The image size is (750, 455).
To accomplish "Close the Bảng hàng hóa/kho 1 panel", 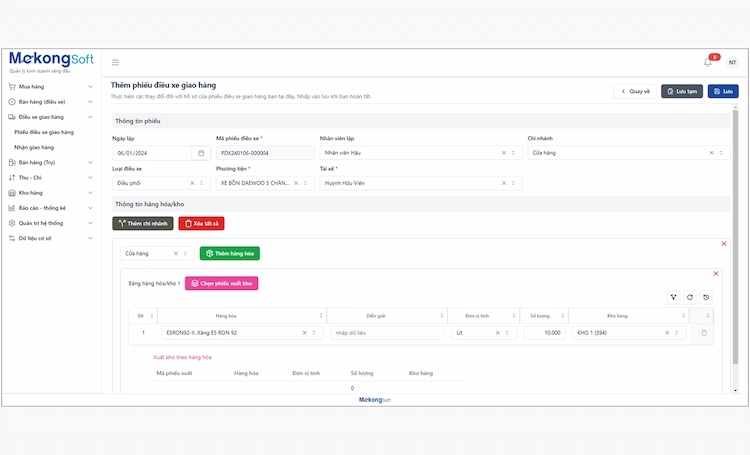I will pyautogui.click(x=715, y=273).
